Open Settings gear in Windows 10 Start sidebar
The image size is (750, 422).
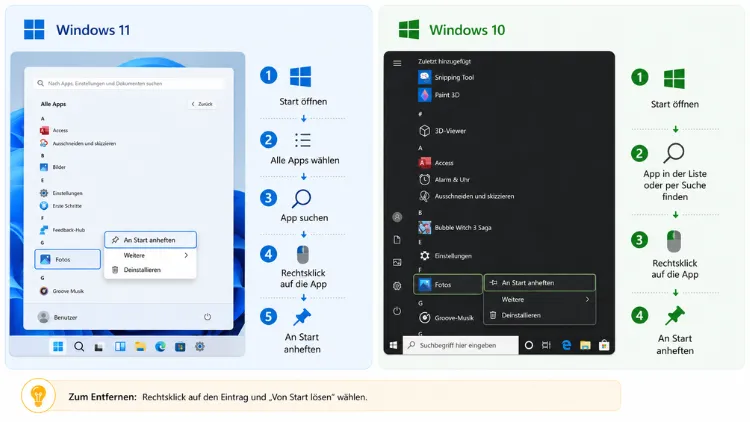click(x=397, y=286)
